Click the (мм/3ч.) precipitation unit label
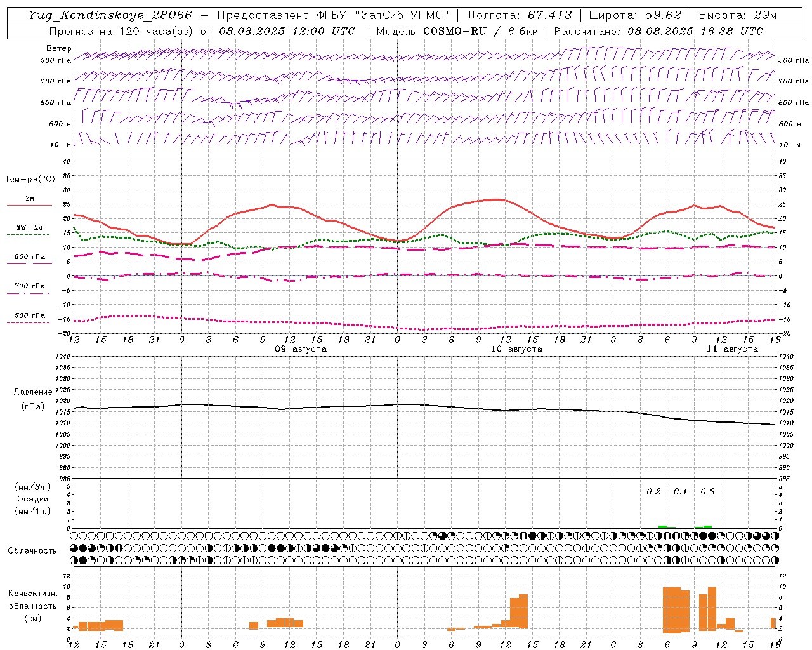 (x=33, y=487)
